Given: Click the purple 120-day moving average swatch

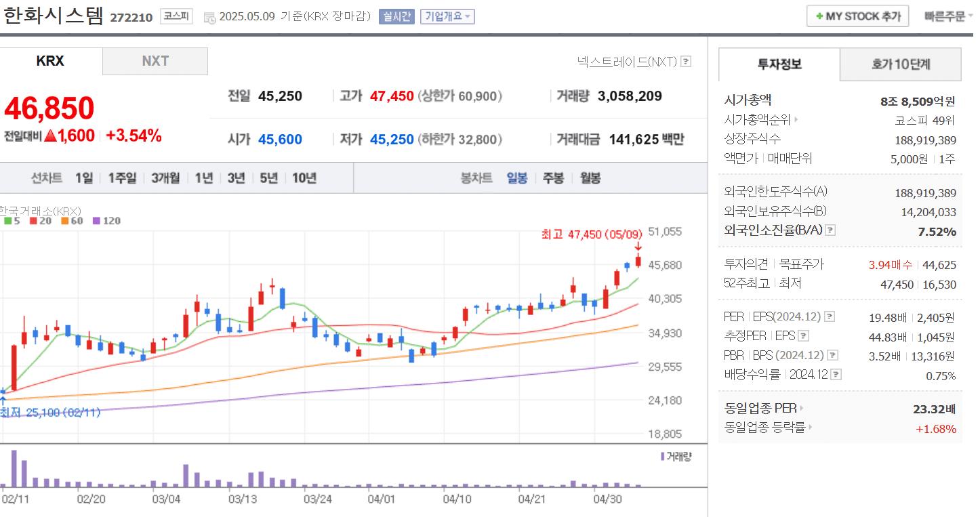Looking at the screenshot, I should (x=96, y=221).
